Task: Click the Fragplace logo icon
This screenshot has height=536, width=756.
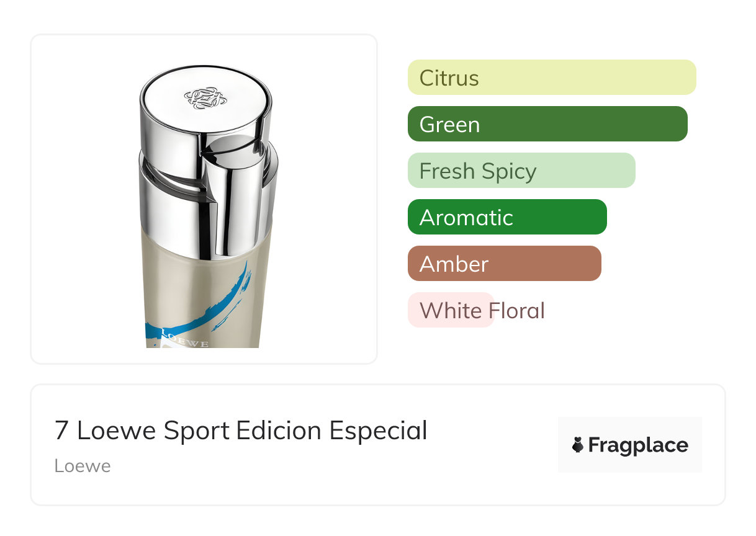Action: pyautogui.click(x=578, y=445)
